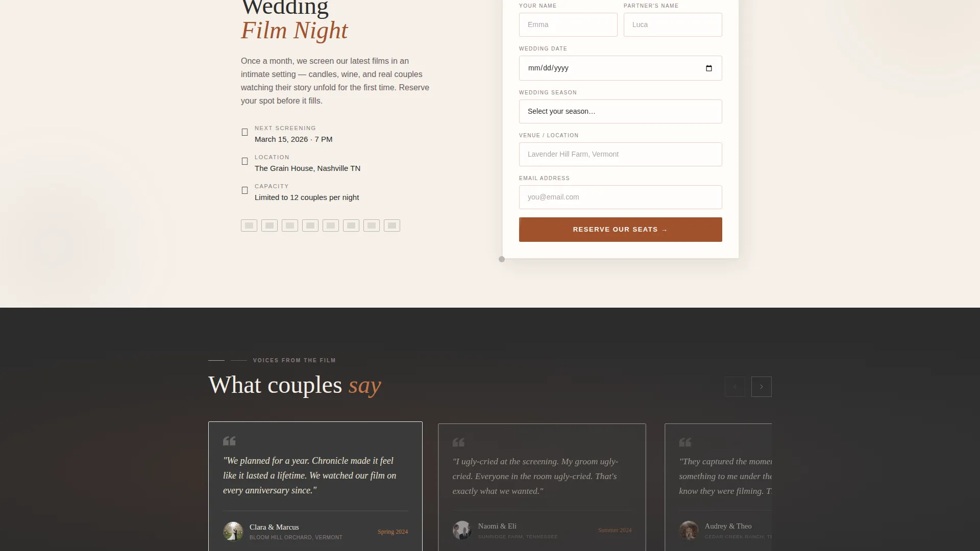Focus the Partner's Name field with Luca placeholder

[x=673, y=24]
